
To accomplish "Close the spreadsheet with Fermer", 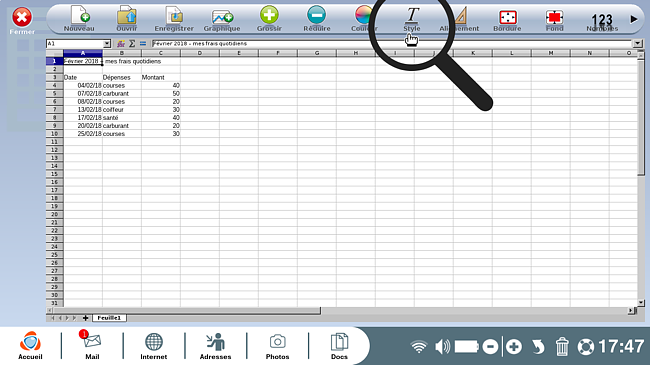I will pyautogui.click(x=22, y=21).
